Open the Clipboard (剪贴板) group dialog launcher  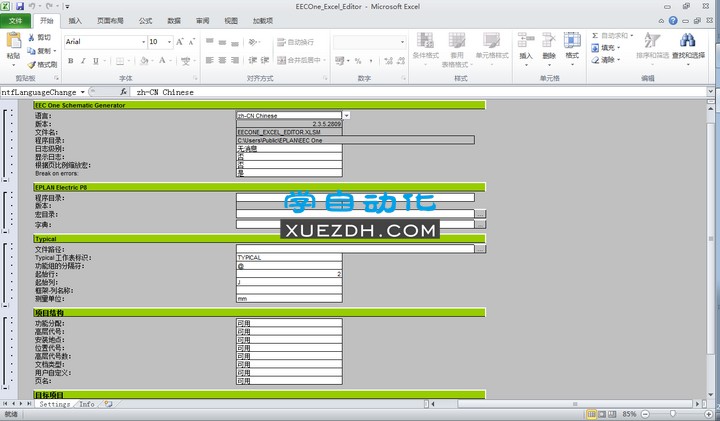(57, 79)
